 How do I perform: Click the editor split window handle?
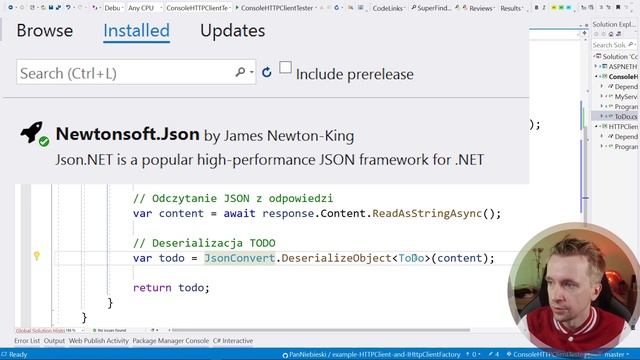click(584, 33)
